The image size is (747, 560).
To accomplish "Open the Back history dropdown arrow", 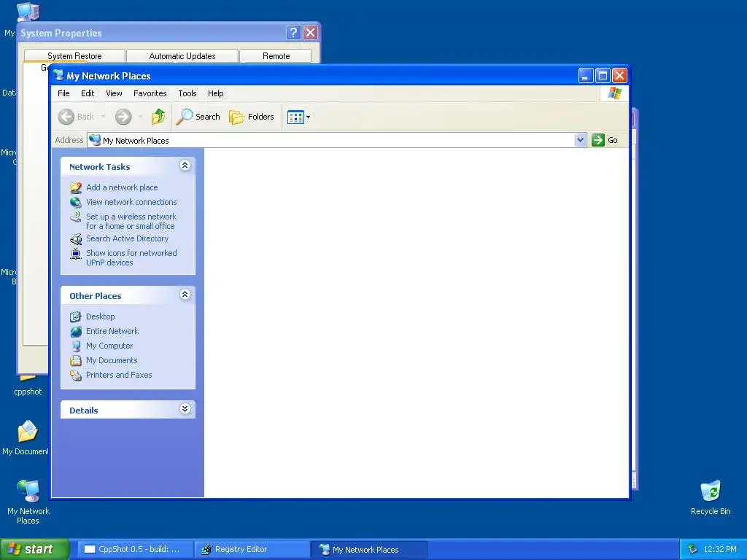I will click(104, 117).
